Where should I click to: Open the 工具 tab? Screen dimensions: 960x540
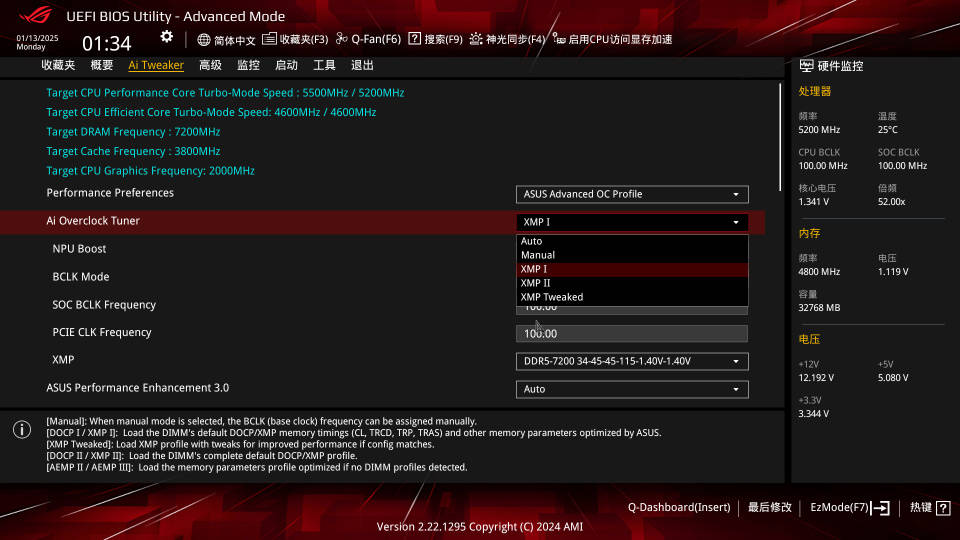click(x=324, y=65)
